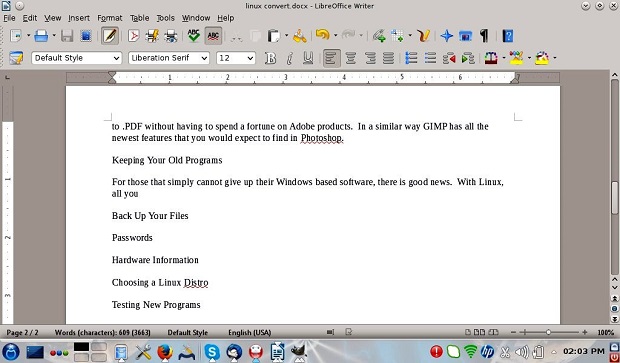Open Background Color dropdown arrow
This screenshot has height=363, width=620.
click(x=555, y=58)
